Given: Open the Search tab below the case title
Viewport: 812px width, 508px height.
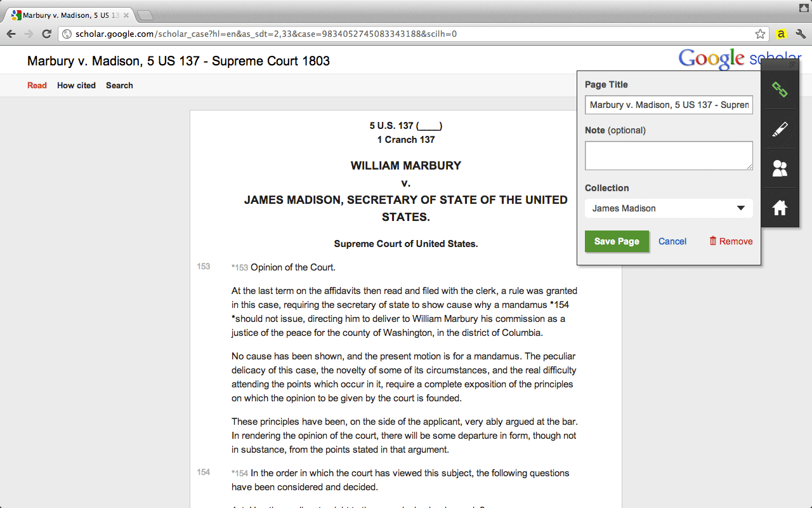Looking at the screenshot, I should [119, 86].
